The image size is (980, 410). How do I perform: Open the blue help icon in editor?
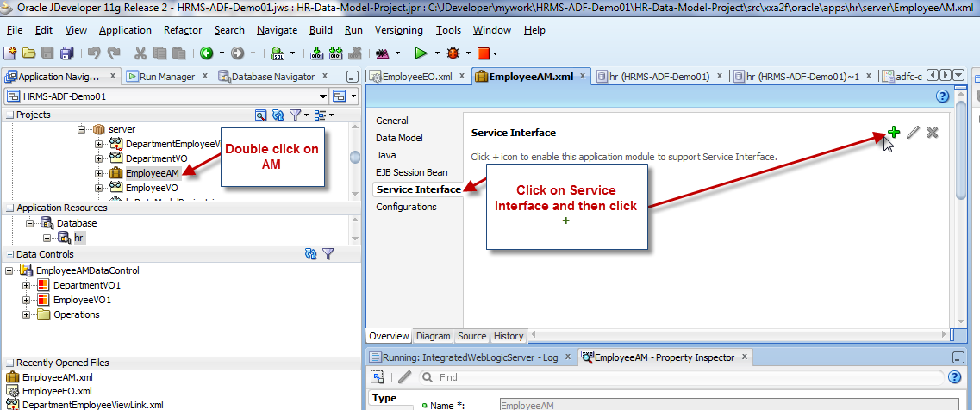tap(943, 96)
